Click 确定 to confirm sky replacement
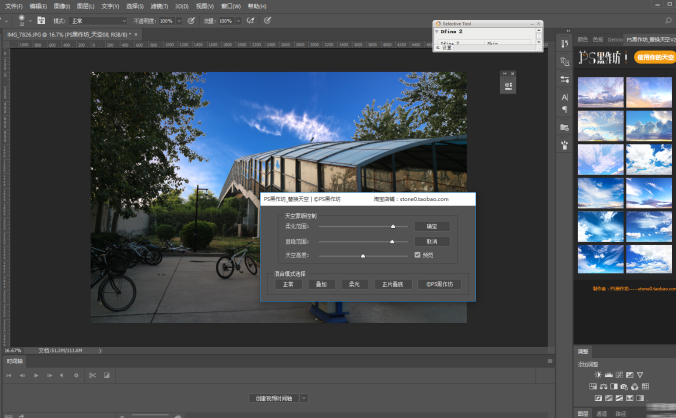 (x=432, y=227)
